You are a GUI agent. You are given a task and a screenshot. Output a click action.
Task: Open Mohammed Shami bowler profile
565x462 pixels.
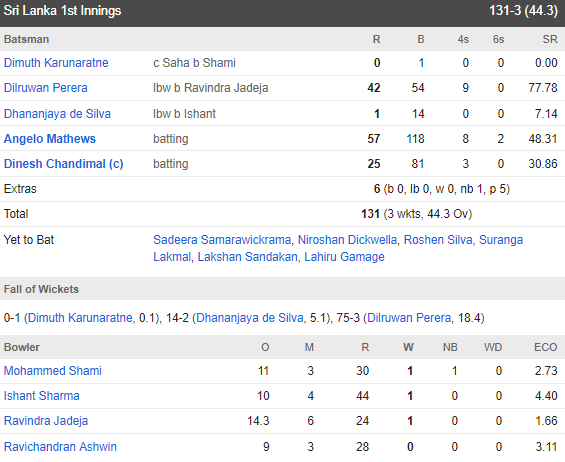(53, 371)
